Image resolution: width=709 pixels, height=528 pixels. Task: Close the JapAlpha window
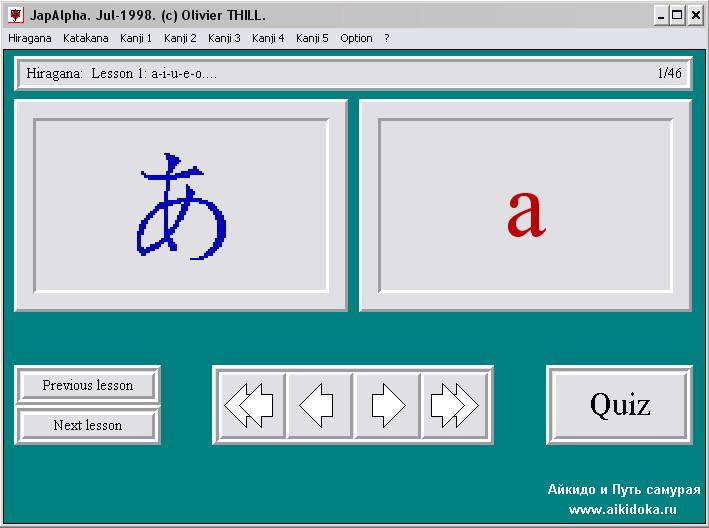[696, 16]
